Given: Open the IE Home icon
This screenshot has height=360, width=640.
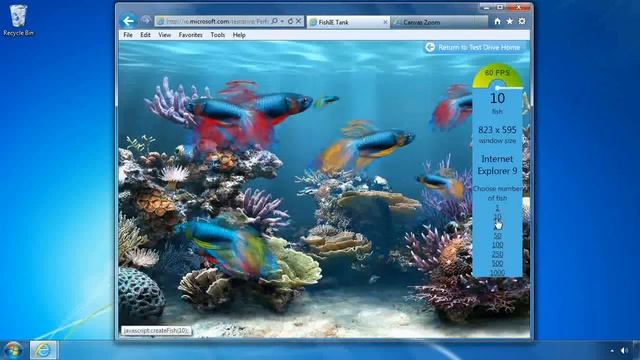Looking at the screenshot, I should 497,21.
